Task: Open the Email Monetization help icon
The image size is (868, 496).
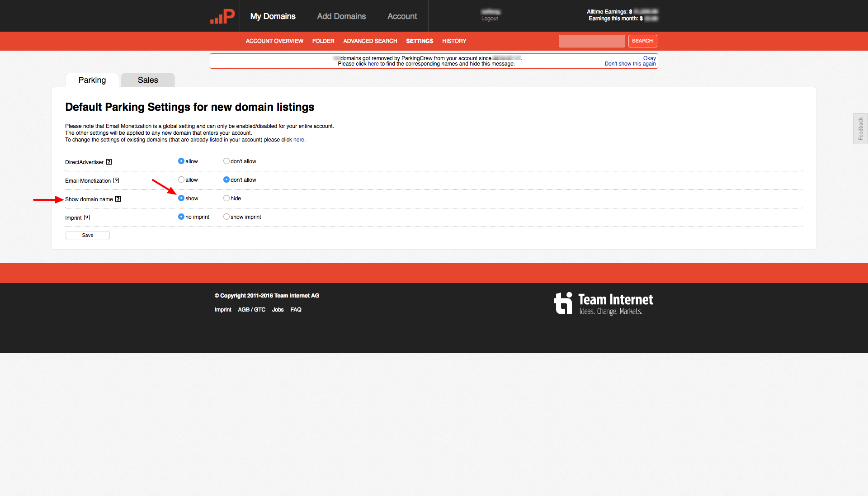Action: point(116,180)
